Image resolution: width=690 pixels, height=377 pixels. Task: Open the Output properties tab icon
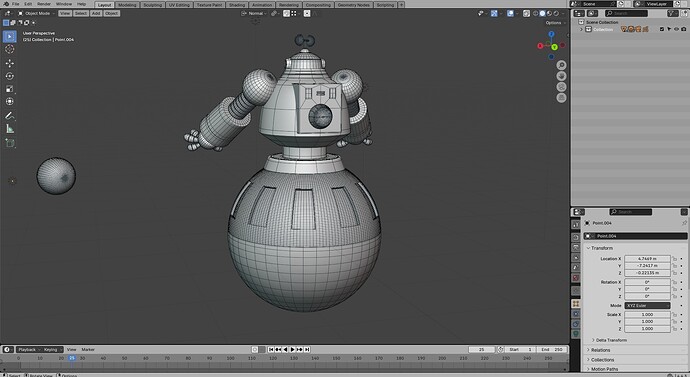(576, 248)
